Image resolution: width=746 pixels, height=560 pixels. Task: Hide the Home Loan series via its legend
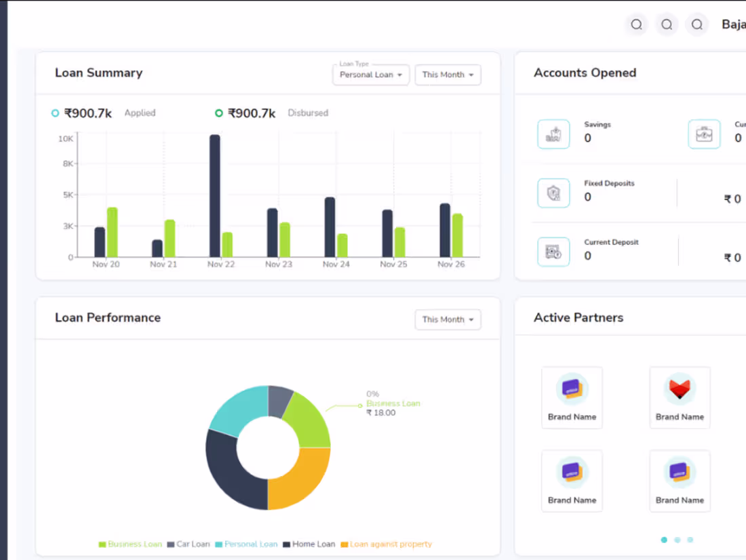[x=309, y=544]
